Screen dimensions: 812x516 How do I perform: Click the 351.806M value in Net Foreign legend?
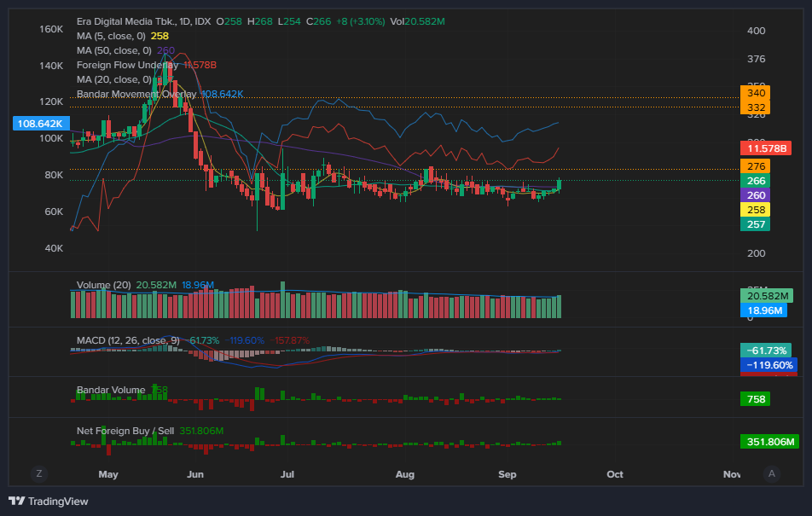(x=201, y=431)
